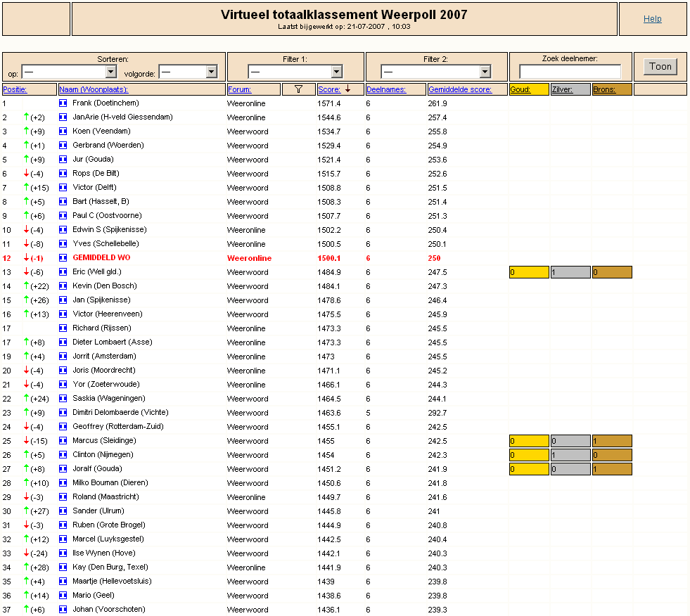Screen dimensions: 690x616
Task: Expand the Filter 2 combo box
Action: [x=436, y=71]
